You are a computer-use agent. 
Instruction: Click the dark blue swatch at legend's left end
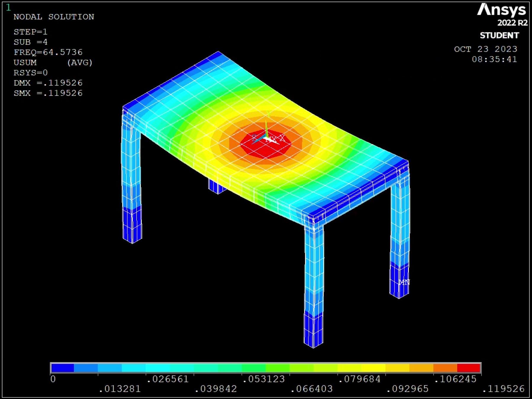(62, 368)
